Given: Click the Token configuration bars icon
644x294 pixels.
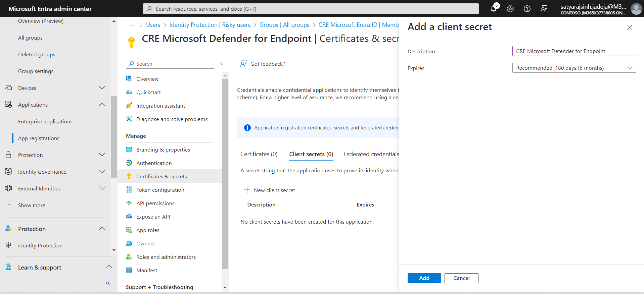Looking at the screenshot, I should [129, 190].
